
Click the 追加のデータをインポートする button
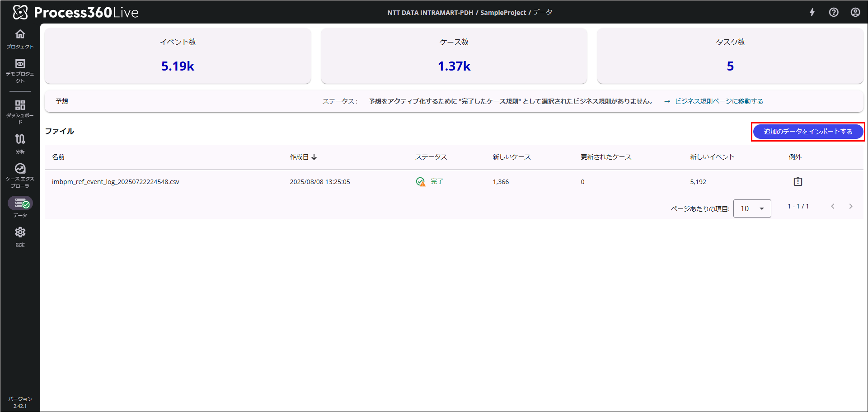pos(808,132)
